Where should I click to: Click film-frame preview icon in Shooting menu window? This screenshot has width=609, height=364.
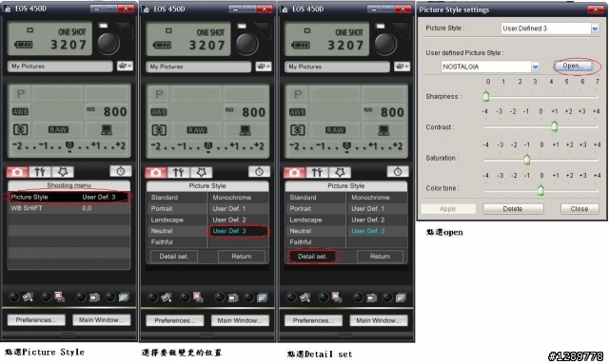click(x=94, y=297)
